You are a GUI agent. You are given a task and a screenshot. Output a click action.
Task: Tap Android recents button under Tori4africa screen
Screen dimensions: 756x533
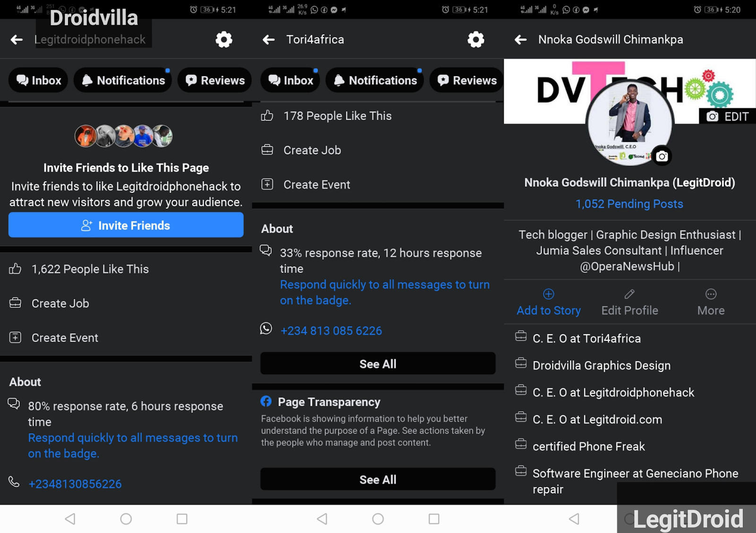(x=434, y=519)
